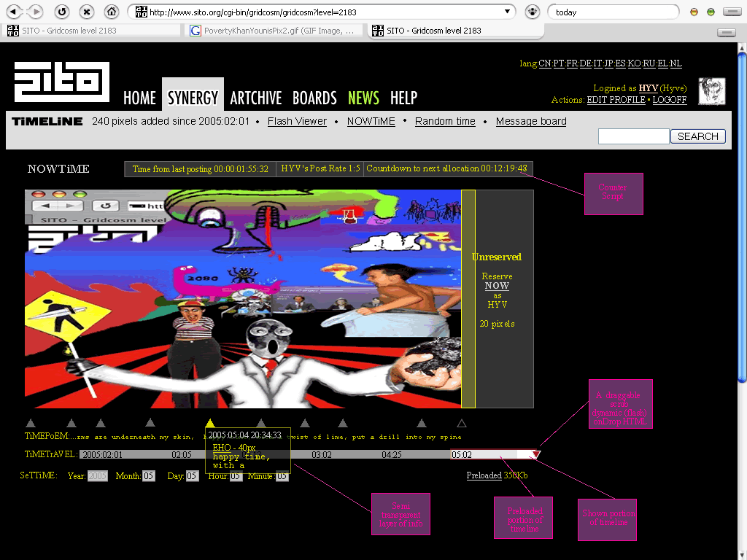The image size is (747, 560).
Task: Click the Day input field
Action: click(x=192, y=475)
